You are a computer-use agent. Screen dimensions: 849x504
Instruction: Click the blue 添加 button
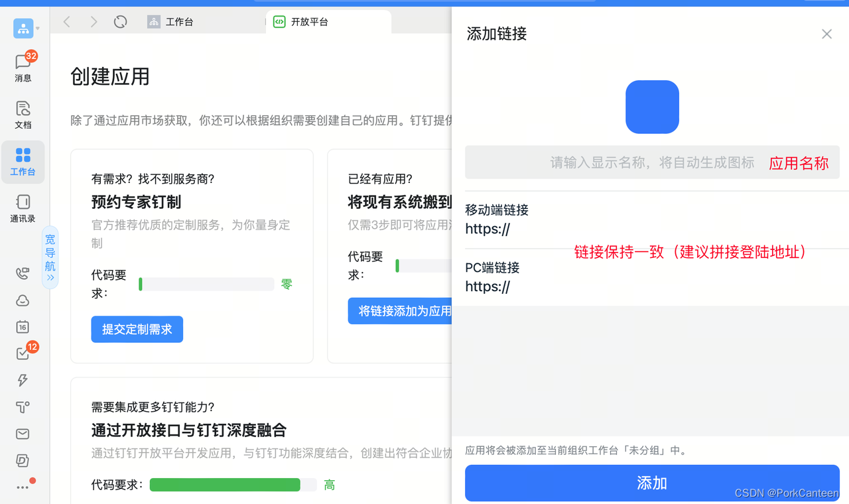(x=652, y=483)
